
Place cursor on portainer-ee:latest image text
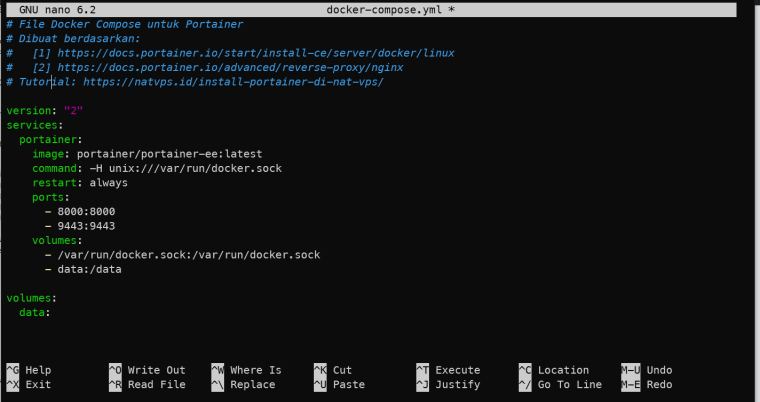pos(169,154)
